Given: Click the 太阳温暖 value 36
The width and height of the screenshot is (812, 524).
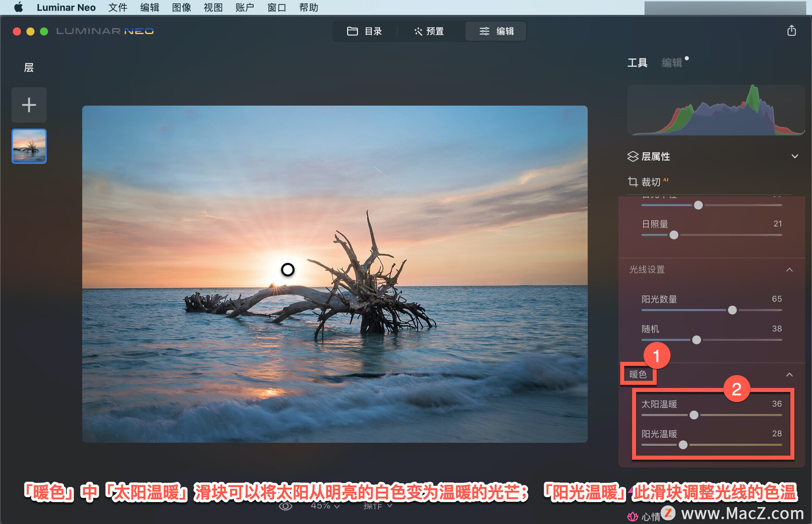Looking at the screenshot, I should tap(776, 404).
